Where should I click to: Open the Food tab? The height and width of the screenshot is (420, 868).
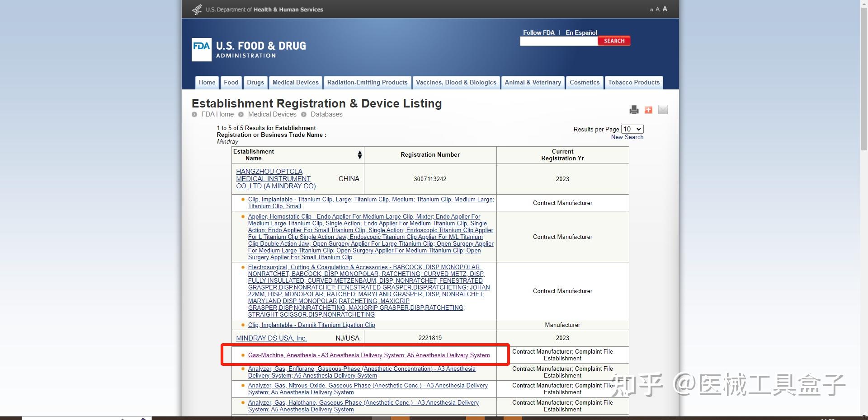[x=231, y=83]
